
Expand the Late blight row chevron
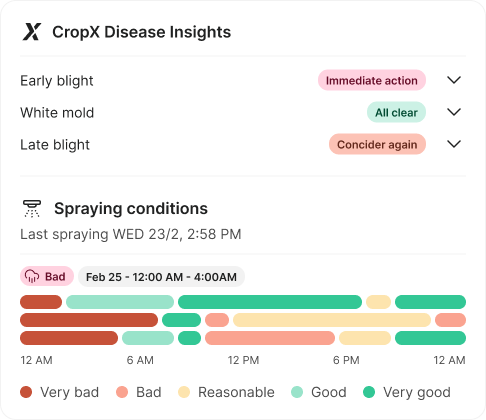click(454, 144)
